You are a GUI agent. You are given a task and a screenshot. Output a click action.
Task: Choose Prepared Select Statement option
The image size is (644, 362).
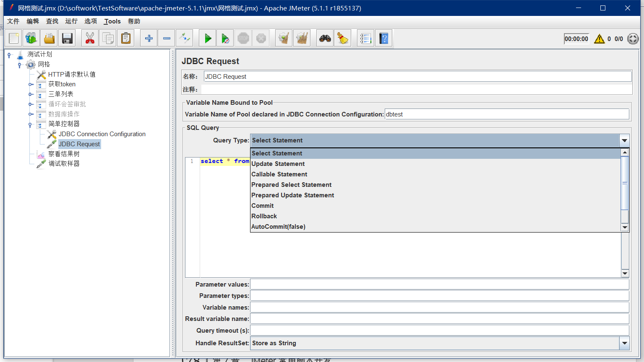coord(435,185)
